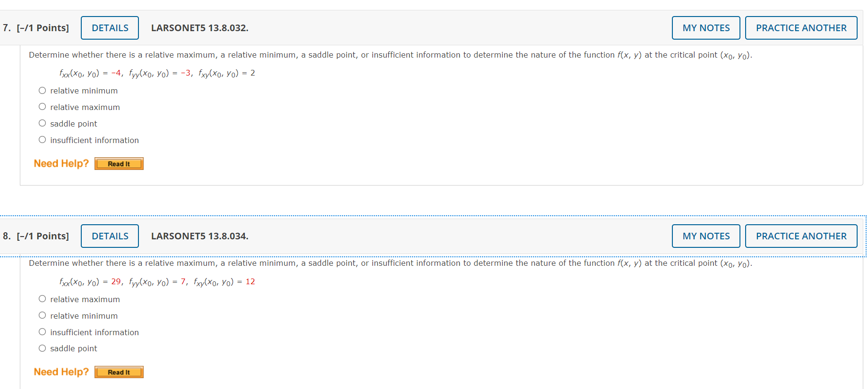Click Read It button under question 8
This screenshot has height=389, width=868.
(119, 372)
